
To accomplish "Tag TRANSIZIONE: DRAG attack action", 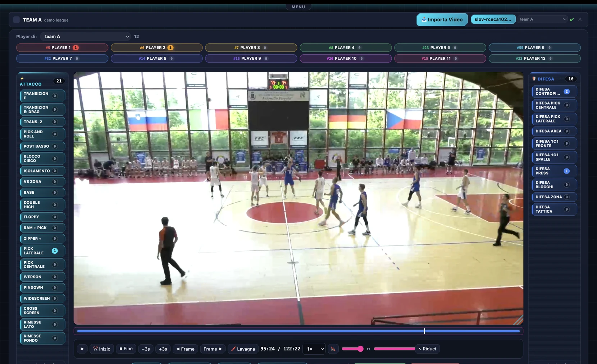I will tap(42, 110).
